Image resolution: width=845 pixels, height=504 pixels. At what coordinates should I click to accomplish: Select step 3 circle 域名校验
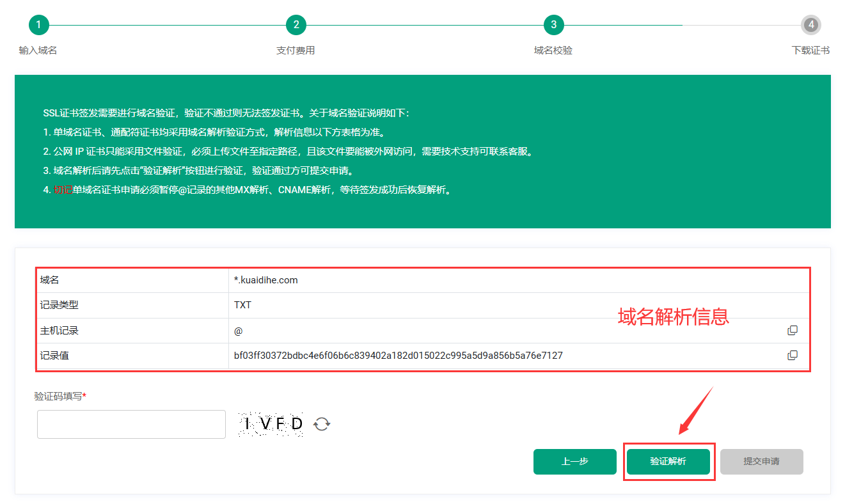click(554, 25)
